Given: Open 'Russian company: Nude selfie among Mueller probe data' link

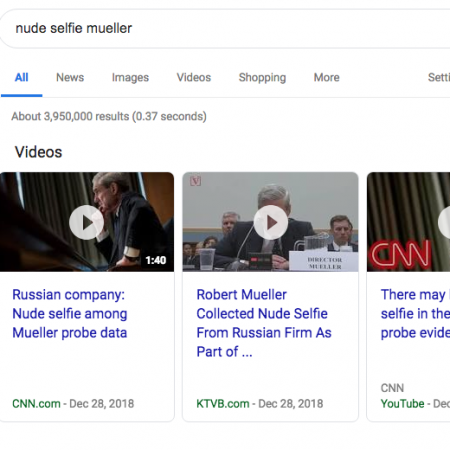Looking at the screenshot, I should point(70,314).
